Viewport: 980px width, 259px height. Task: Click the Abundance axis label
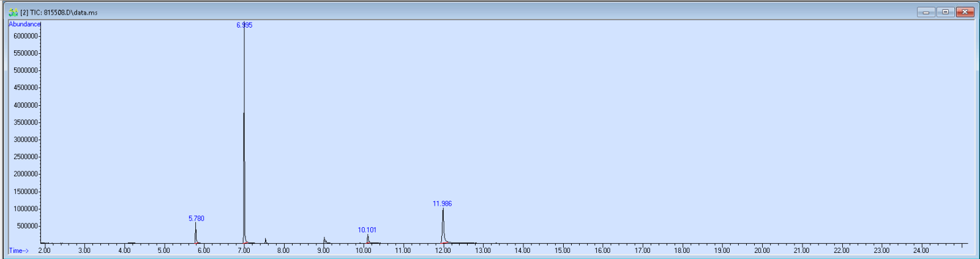point(24,24)
